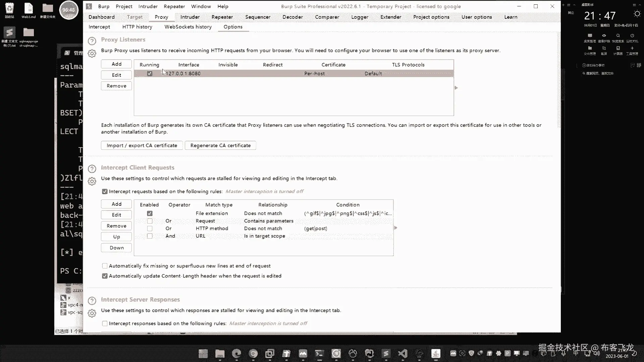Click Import / export CA certificate button
Screen dimensions: 644x362
(x=142, y=145)
